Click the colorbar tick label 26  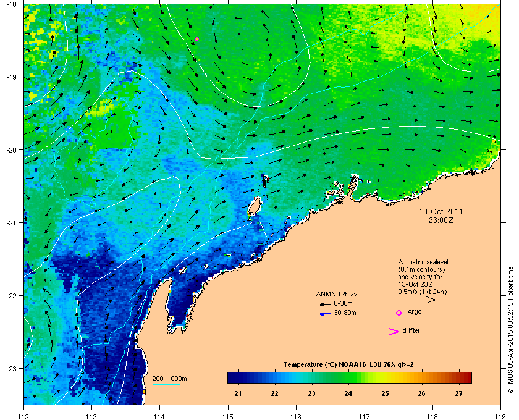coord(421,394)
